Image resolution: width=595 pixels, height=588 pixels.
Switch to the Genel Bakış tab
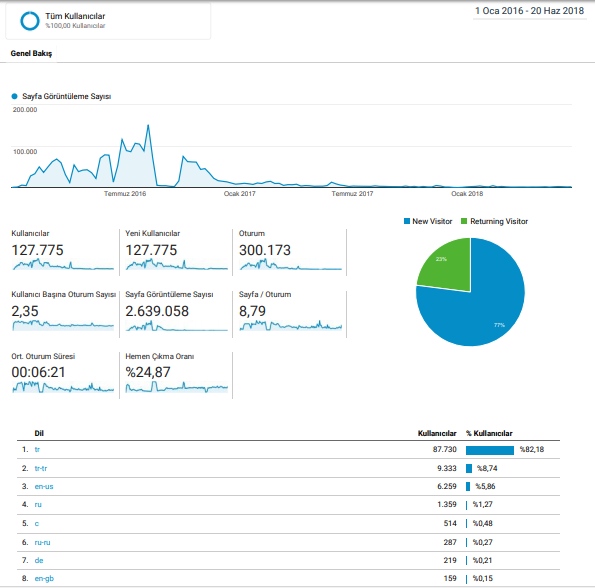[31, 53]
